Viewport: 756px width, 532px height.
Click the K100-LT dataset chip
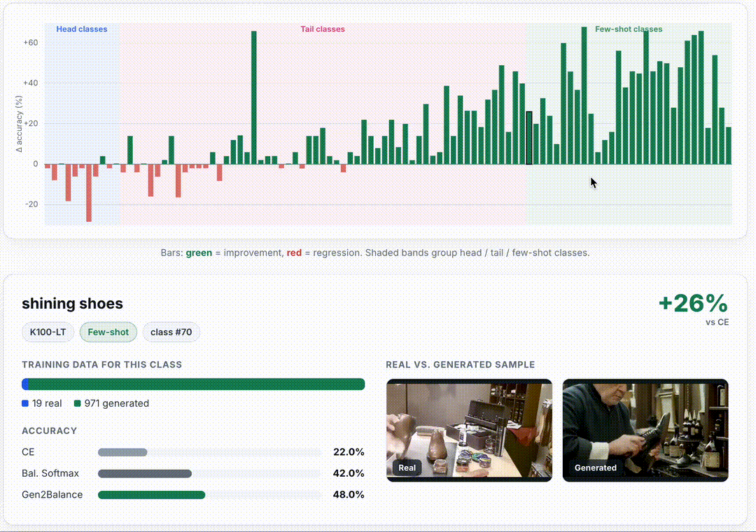(x=48, y=332)
